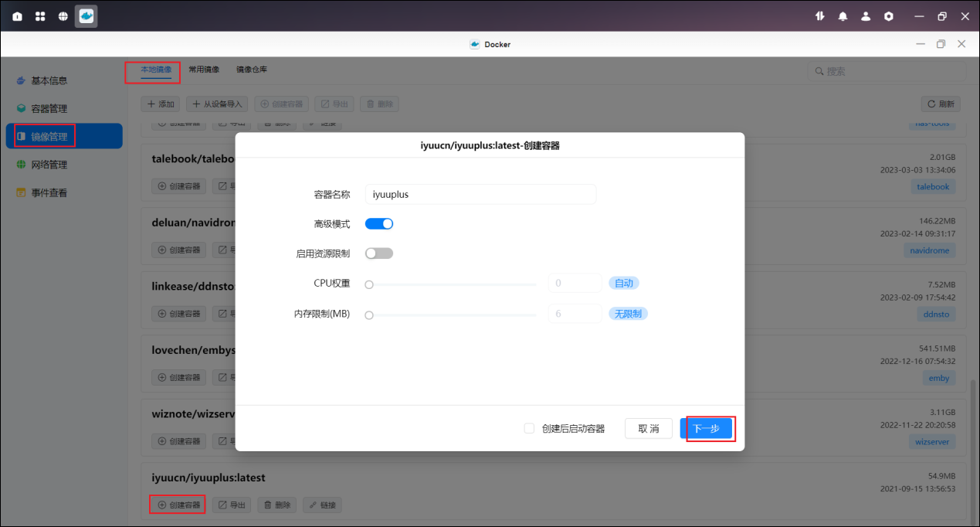The height and width of the screenshot is (527, 980).
Task: Click the 容器名称 input field
Action: (480, 195)
